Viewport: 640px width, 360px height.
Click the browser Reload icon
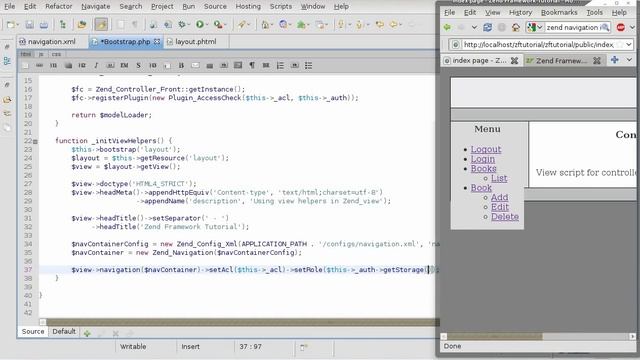487,27
